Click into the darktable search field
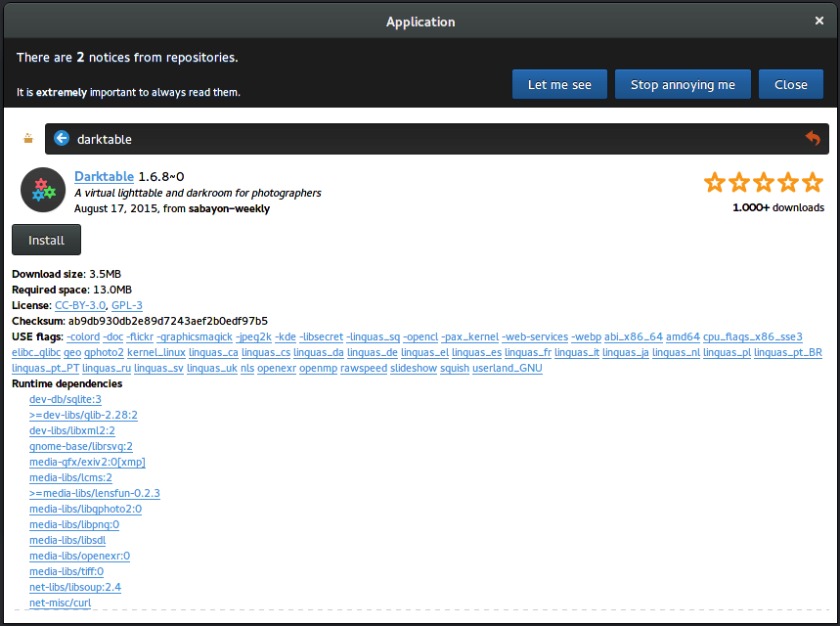Image resolution: width=840 pixels, height=626 pixels. coord(436,139)
